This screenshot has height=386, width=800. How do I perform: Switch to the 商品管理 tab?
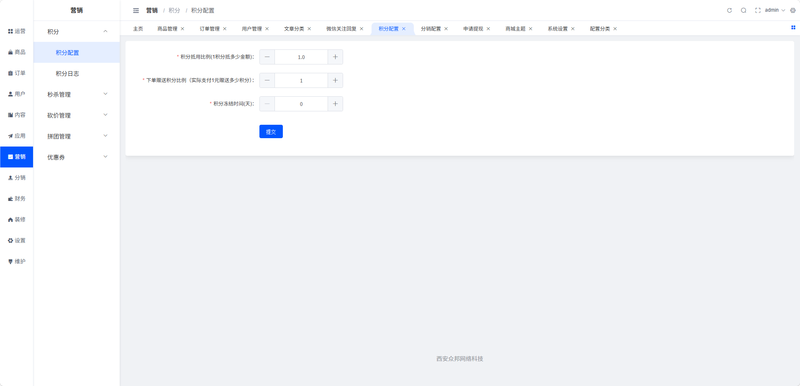pos(167,29)
